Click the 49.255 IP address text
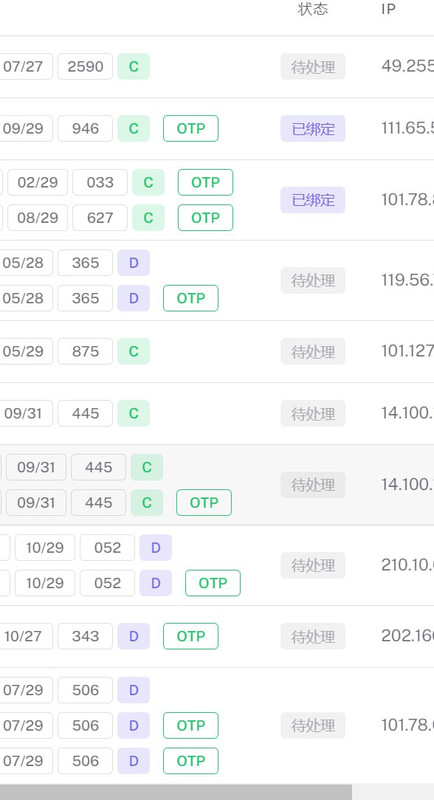 tap(407, 66)
